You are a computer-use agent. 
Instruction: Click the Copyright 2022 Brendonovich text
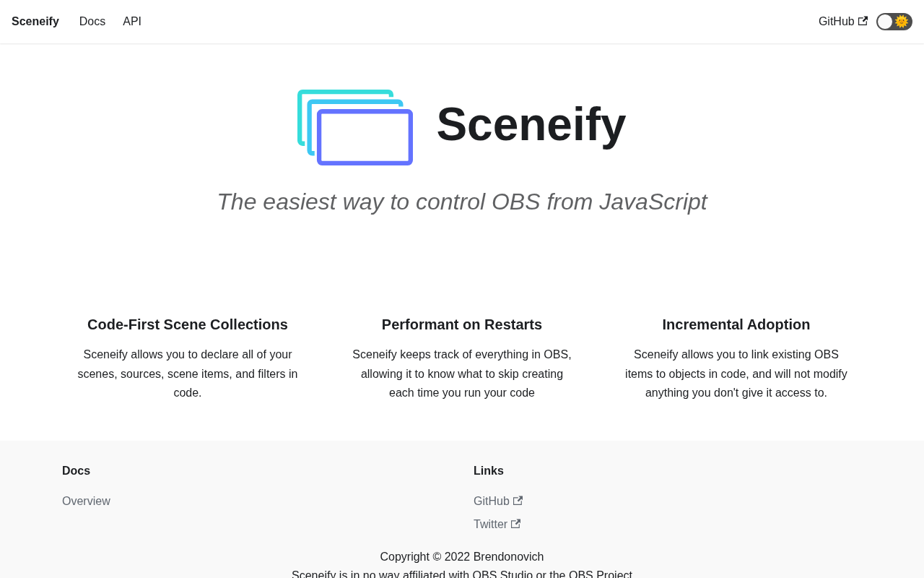point(462,557)
